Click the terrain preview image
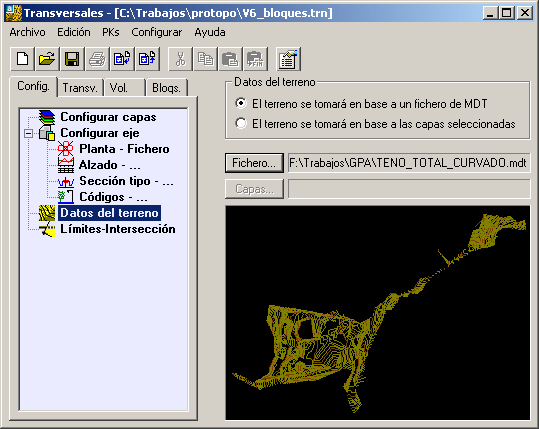The image size is (539, 429). [x=378, y=312]
